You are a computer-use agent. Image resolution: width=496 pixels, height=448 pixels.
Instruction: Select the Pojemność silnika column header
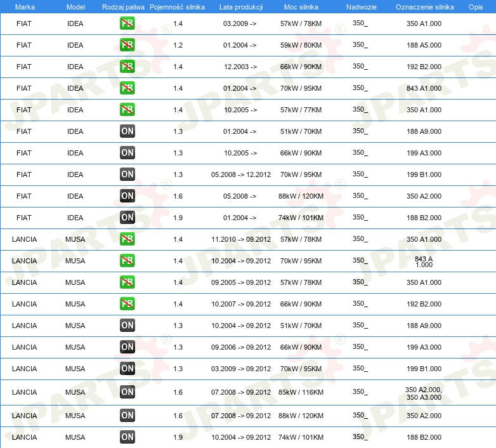177,7
